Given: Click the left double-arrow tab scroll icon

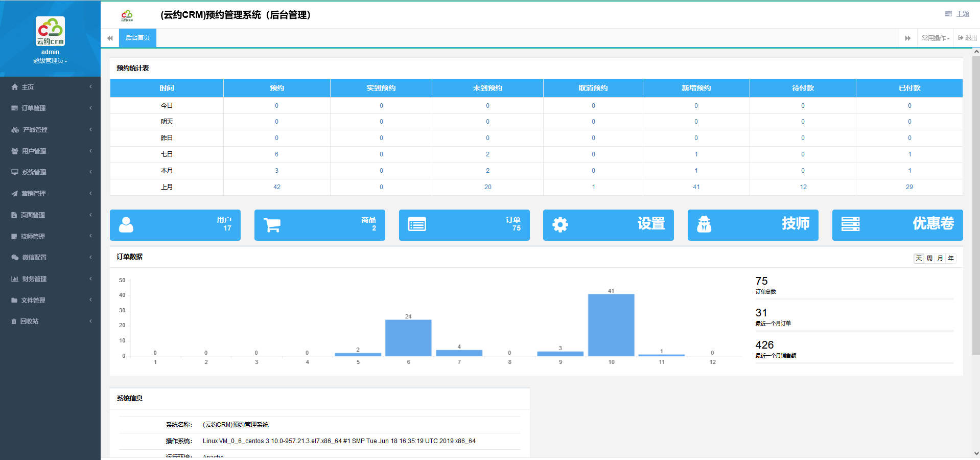Looking at the screenshot, I should pos(110,38).
